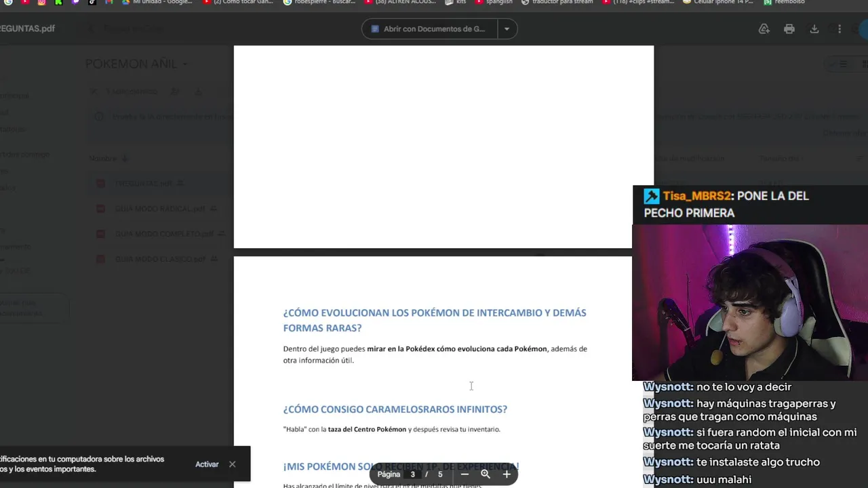
Task: Click the REGUNTAS.pdf file title
Action: (x=27, y=28)
